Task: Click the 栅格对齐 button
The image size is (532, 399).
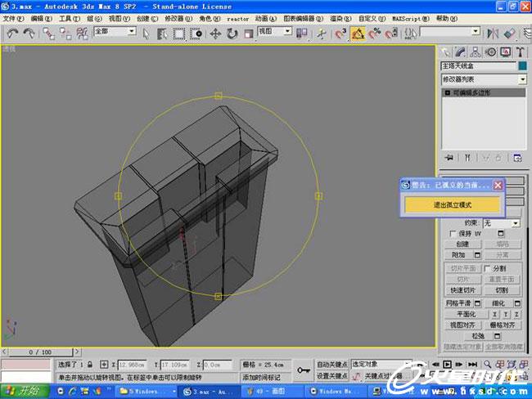Action: tap(502, 325)
